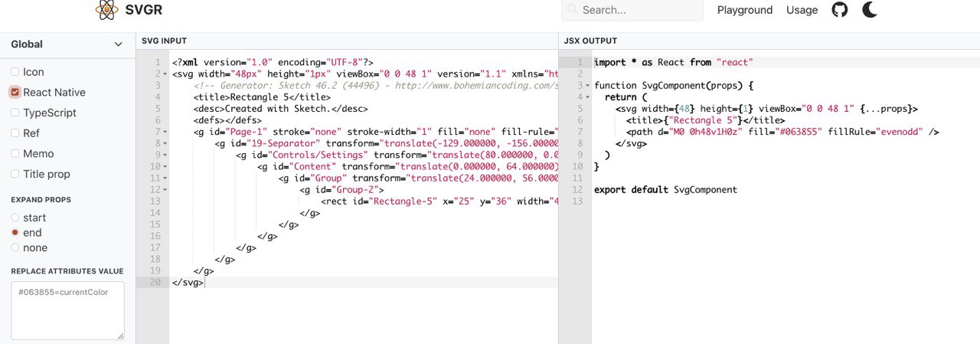Click the '<defs></defs>' input line
This screenshot has width=980, height=344.
227,120
